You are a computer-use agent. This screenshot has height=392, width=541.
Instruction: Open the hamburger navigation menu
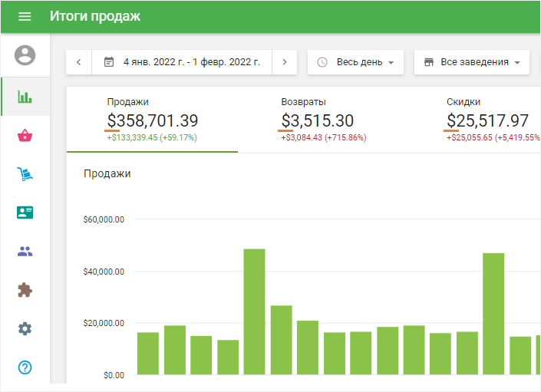click(x=25, y=16)
